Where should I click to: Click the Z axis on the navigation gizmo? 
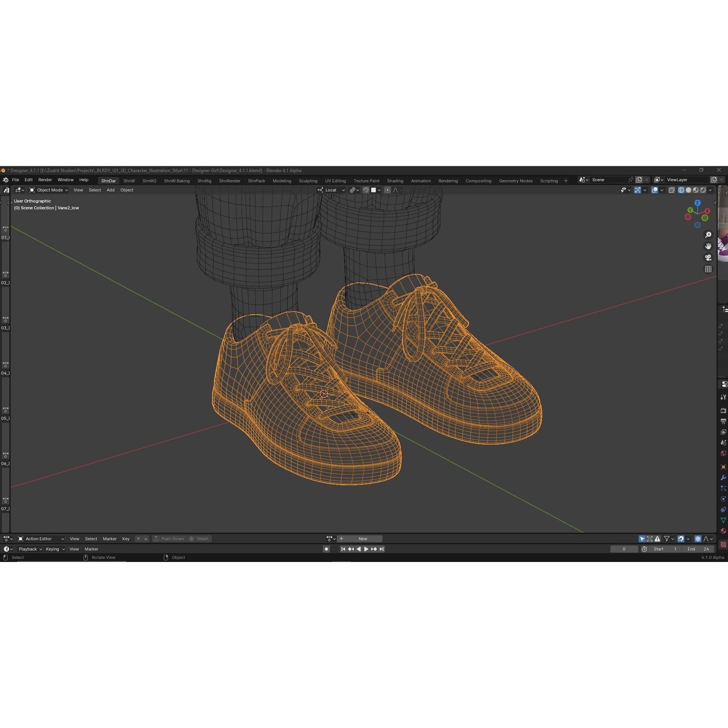coord(698,203)
